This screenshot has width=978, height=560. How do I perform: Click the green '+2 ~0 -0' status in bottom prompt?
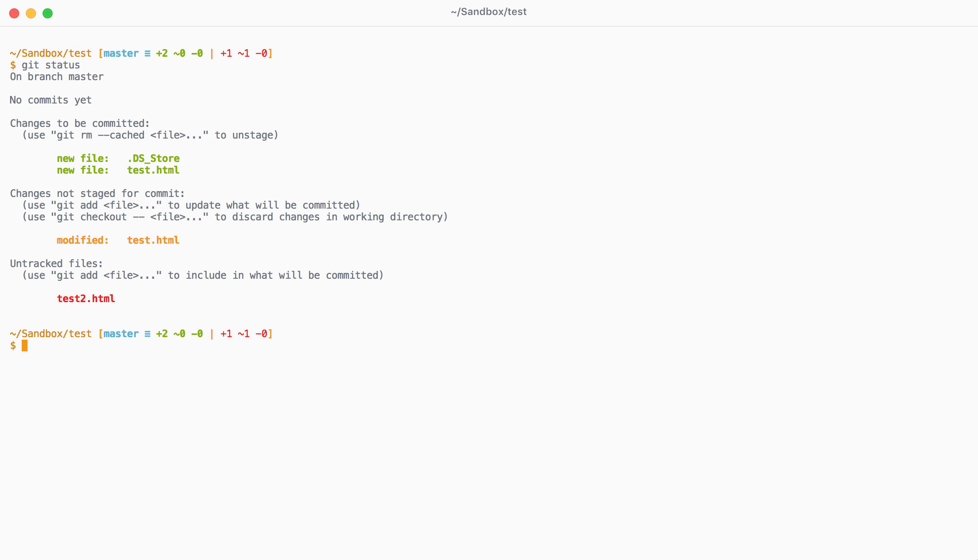(180, 334)
